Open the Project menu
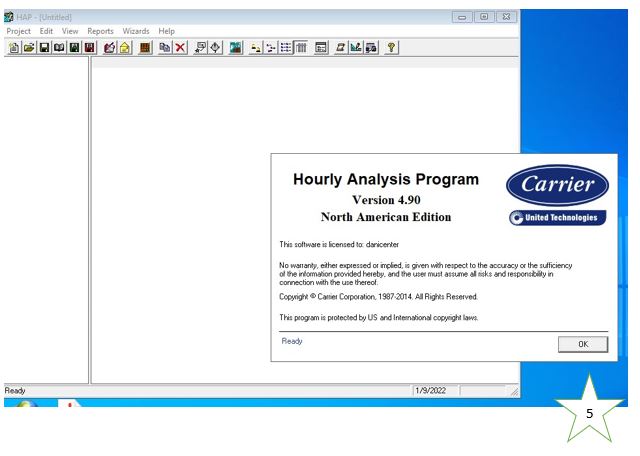 click(x=19, y=31)
